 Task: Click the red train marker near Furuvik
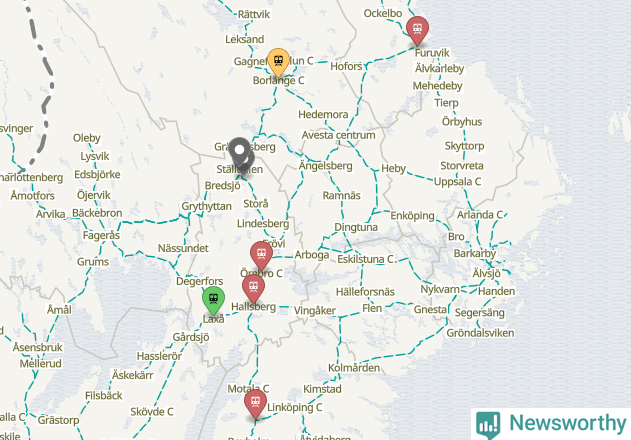tap(417, 31)
